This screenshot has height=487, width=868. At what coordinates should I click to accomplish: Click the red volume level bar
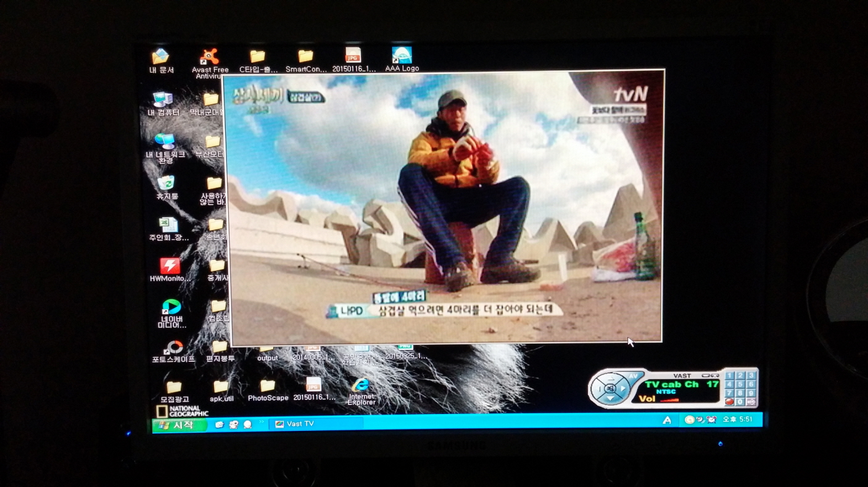coord(669,400)
